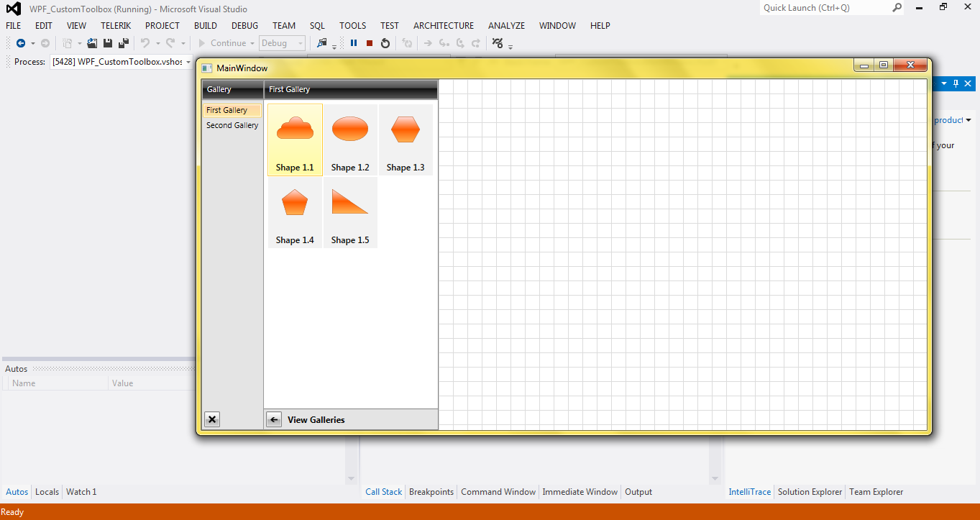Switch to the Watch 1 tab
This screenshot has width=980, height=520.
81,492
